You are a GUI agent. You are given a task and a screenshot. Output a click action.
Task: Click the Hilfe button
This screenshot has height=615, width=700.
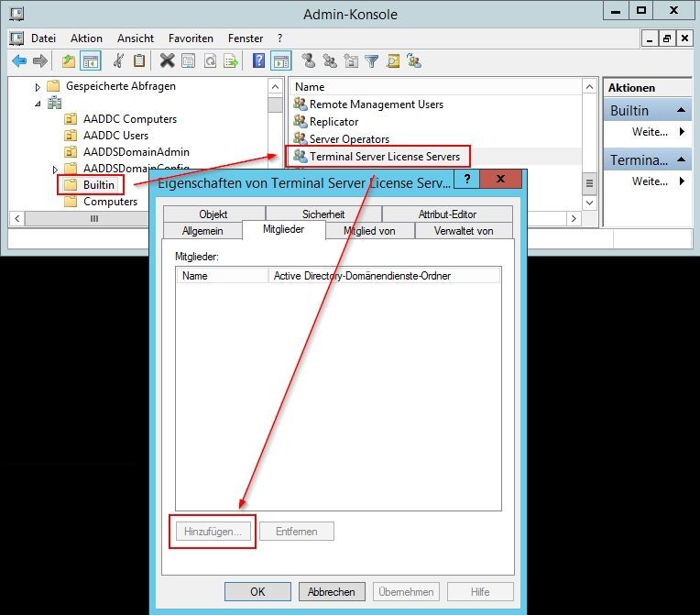pos(480,592)
